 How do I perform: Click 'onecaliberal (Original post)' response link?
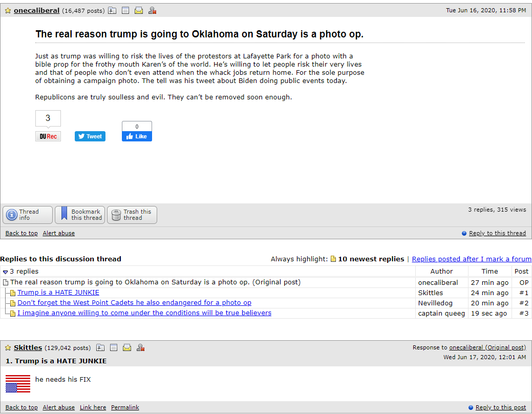(487, 347)
